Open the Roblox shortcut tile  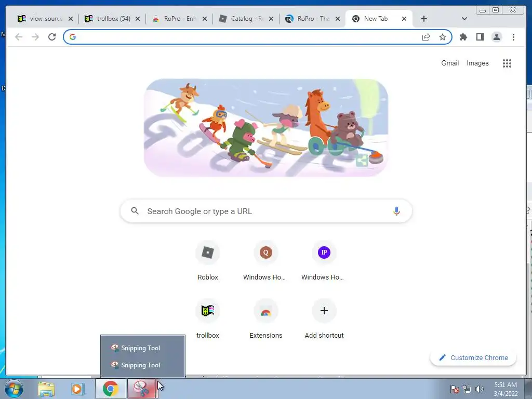(208, 261)
